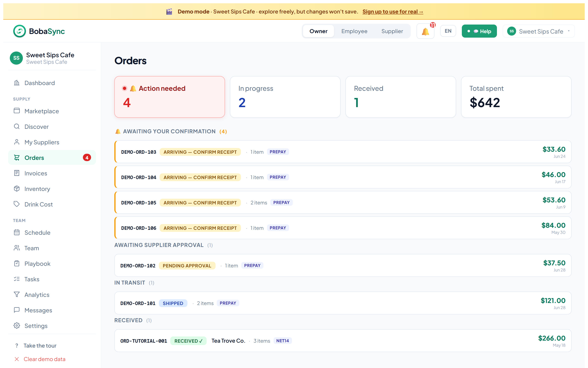Open the Action needed card
Image resolution: width=588 pixels, height=368 pixels.
pyautogui.click(x=170, y=97)
